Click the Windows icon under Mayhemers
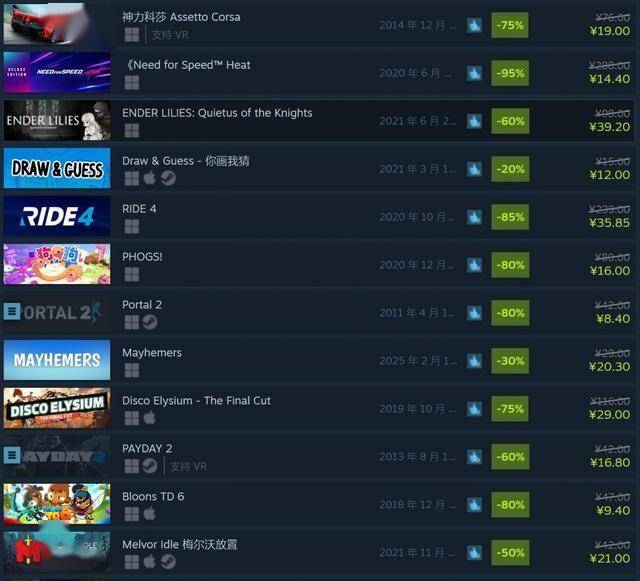This screenshot has height=581, width=640. click(x=131, y=370)
